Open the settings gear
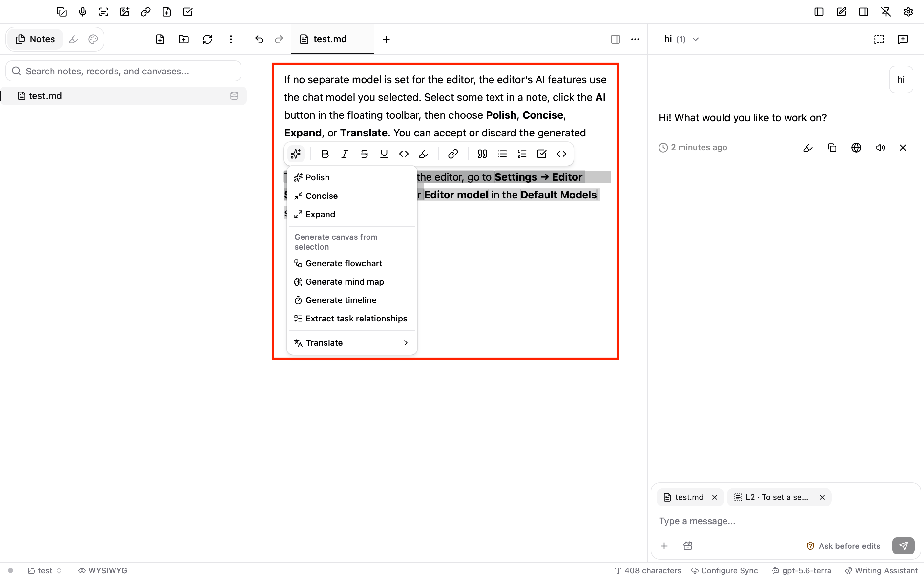This screenshot has width=924, height=578. point(908,12)
